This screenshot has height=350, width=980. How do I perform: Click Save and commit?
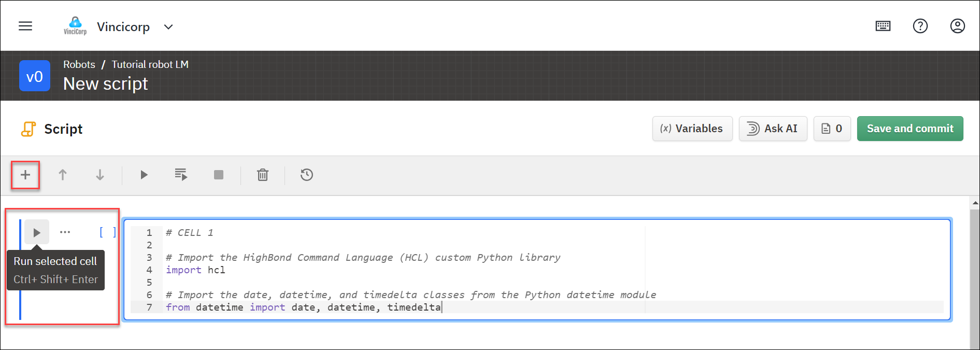point(910,129)
